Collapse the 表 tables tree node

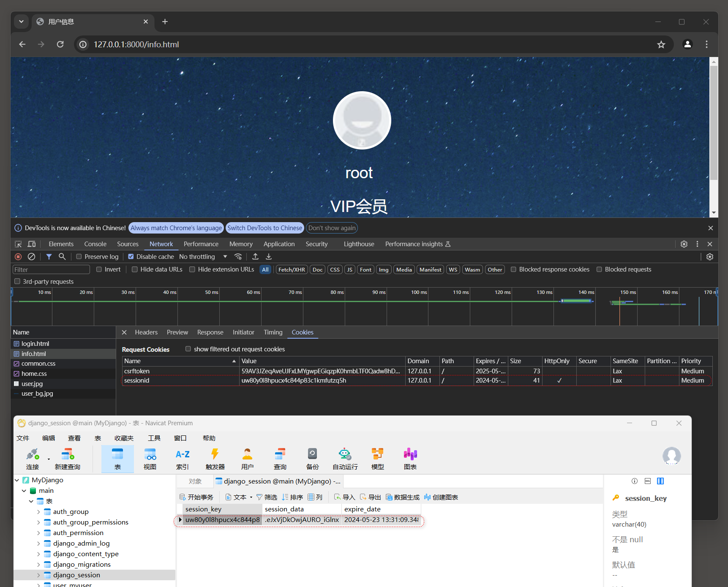coord(31,501)
